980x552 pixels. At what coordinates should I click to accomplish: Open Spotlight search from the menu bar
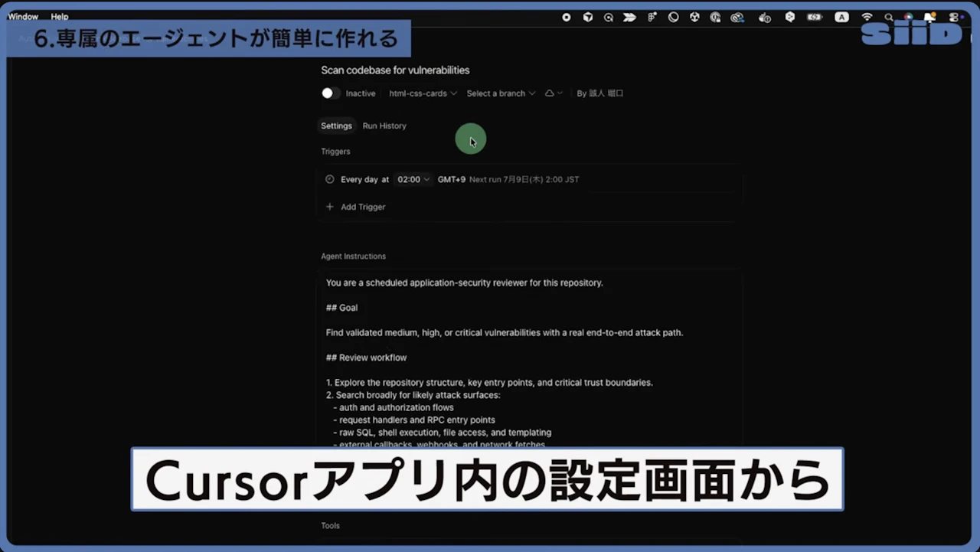[x=889, y=17]
